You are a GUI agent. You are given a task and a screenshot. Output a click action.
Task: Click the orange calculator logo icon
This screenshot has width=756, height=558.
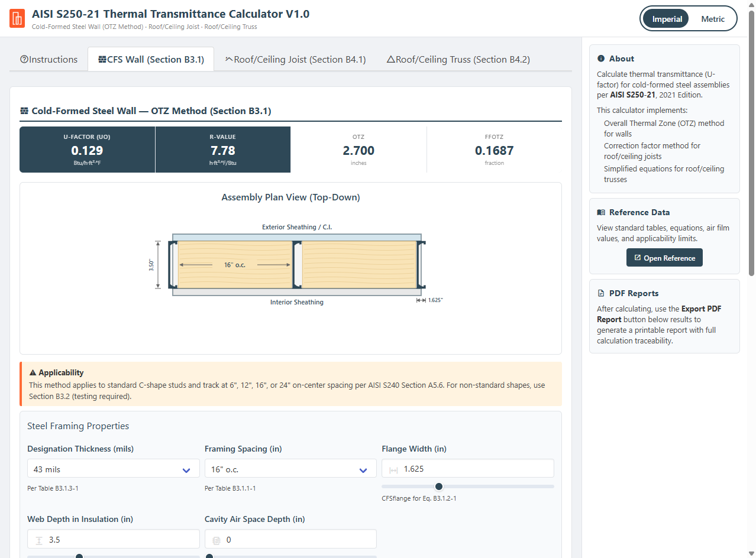coord(17,18)
